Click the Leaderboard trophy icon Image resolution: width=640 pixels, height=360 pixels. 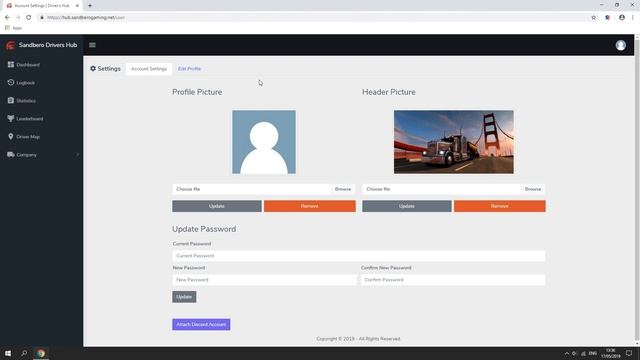(x=11, y=118)
